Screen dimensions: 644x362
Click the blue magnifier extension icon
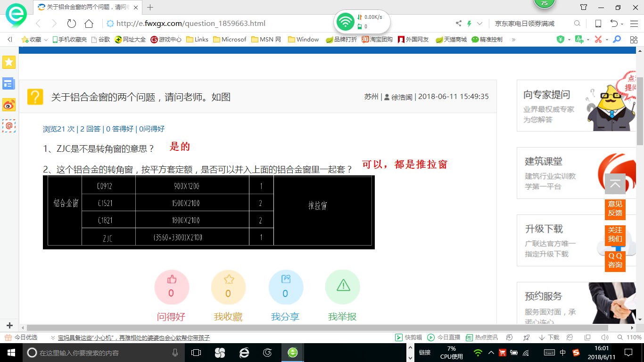617,40
